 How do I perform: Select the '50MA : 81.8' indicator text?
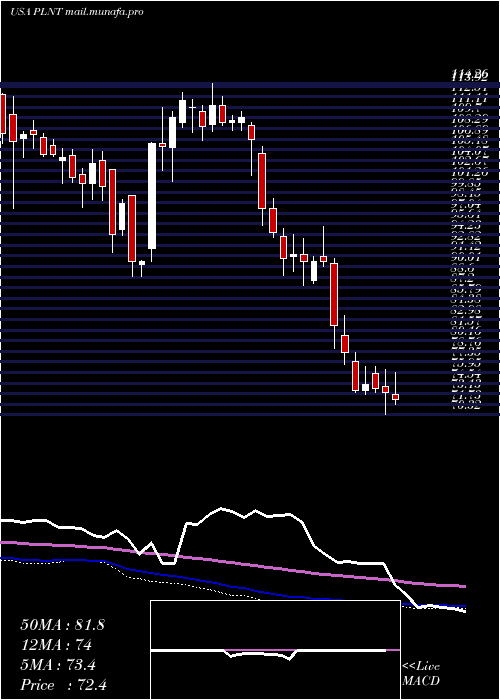[62, 625]
